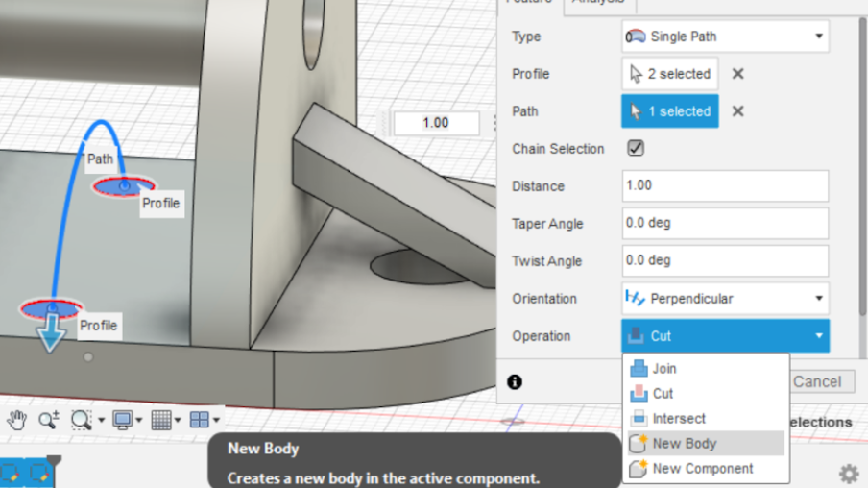Viewport: 868px width, 488px height.
Task: Select the Zoom tool in navigation bar
Action: [x=48, y=420]
